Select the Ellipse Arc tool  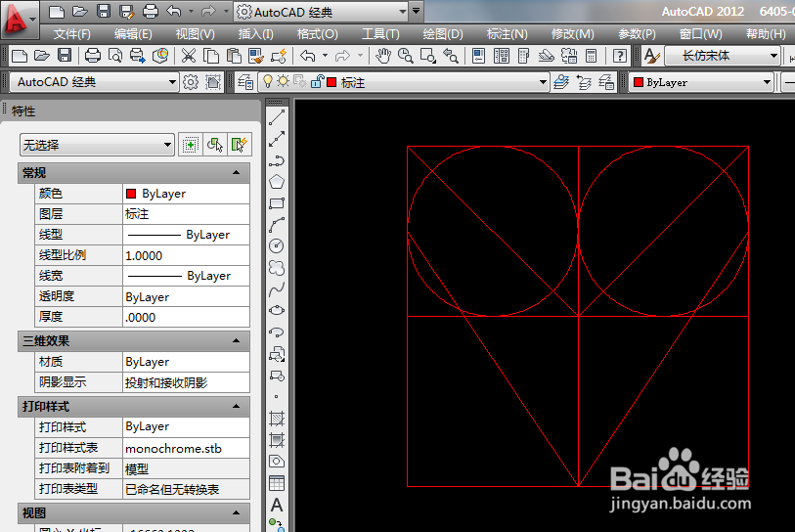[277, 332]
